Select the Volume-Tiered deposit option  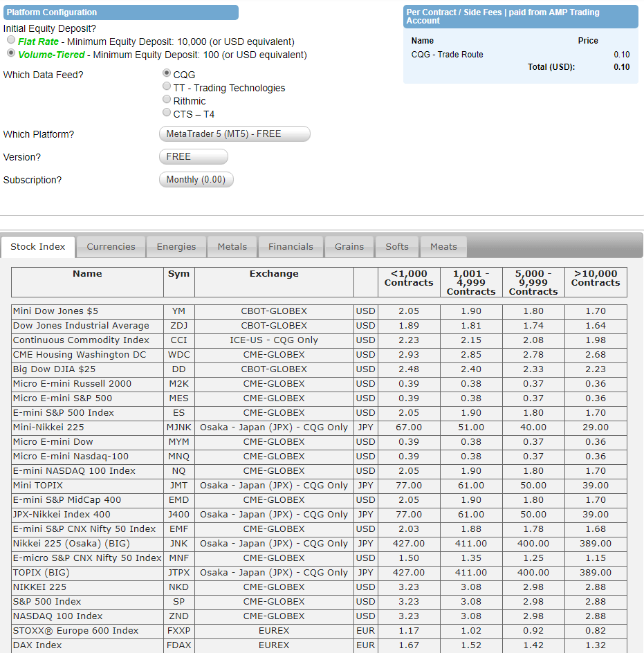(11, 53)
